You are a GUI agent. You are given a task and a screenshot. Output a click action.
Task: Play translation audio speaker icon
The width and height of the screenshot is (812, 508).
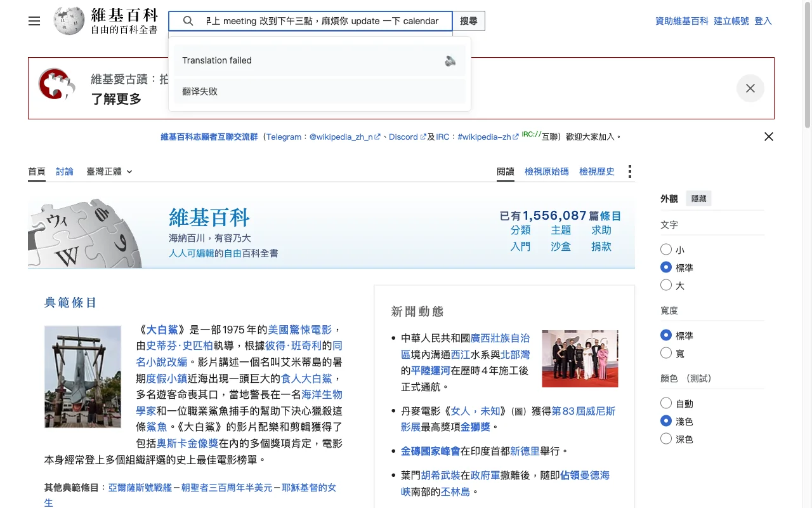450,61
